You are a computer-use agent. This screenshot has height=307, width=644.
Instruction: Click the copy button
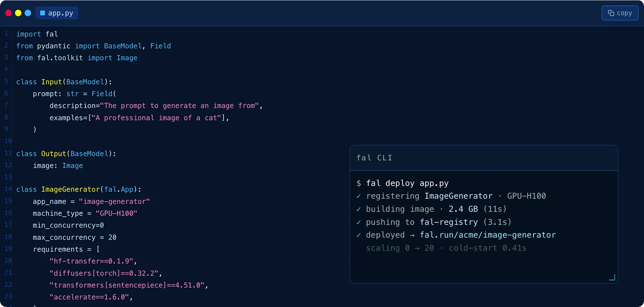(620, 13)
